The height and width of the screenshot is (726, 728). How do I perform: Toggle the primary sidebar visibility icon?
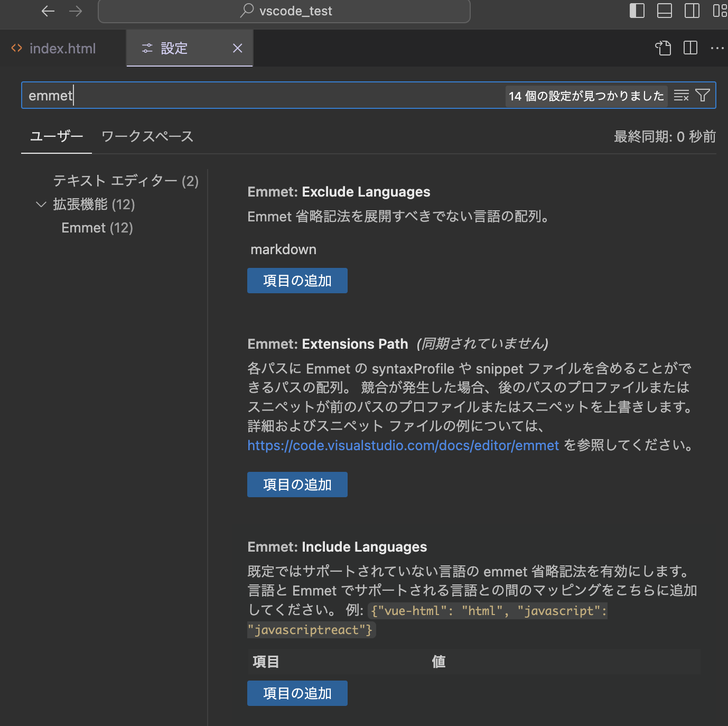637,11
